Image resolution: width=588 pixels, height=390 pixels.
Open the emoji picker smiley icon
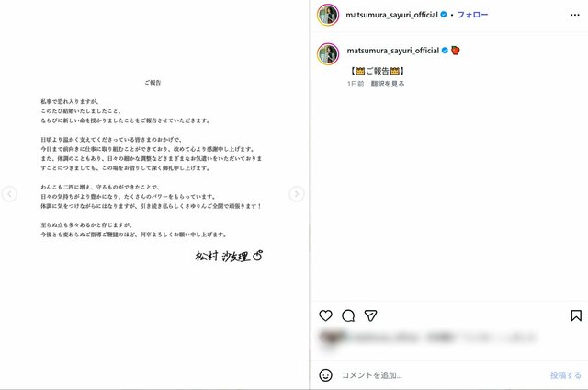(x=325, y=375)
